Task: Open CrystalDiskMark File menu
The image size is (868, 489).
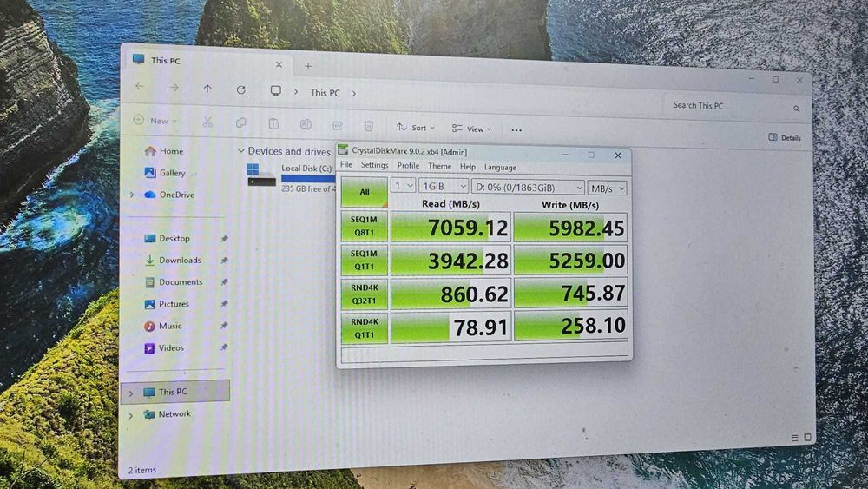Action: [346, 164]
